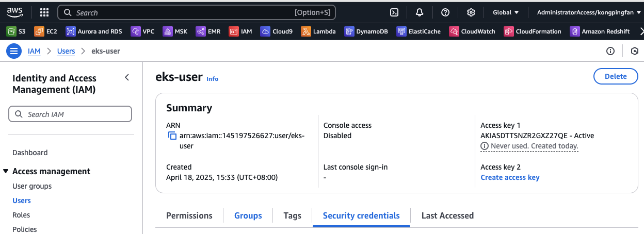The height and width of the screenshot is (234, 644).
Task: Open the AdministratorAccess account dropdown
Action: 588,12
